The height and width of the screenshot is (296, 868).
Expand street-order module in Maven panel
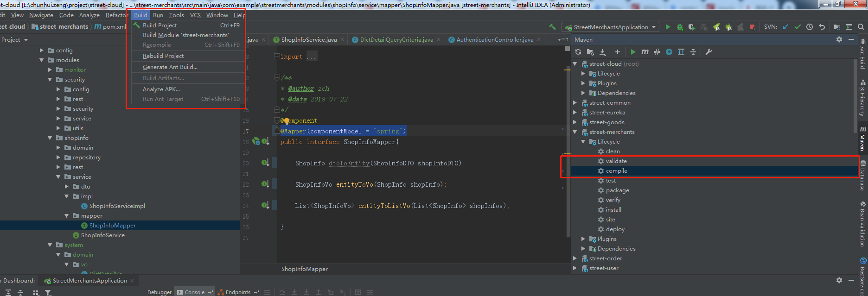pos(575,258)
